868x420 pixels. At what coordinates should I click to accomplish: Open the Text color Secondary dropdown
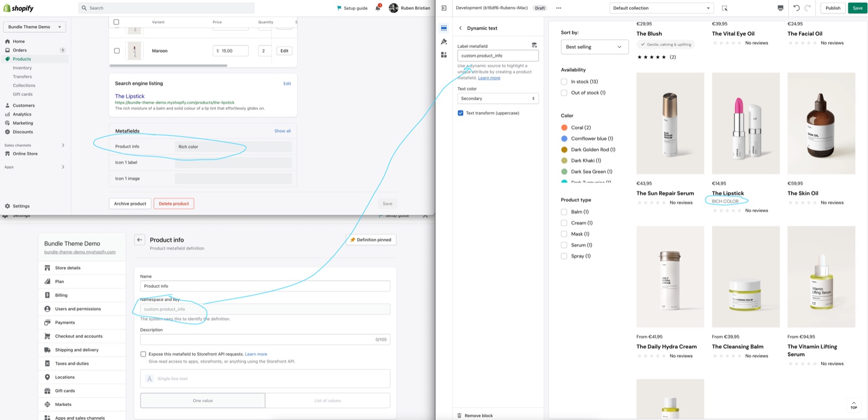498,99
